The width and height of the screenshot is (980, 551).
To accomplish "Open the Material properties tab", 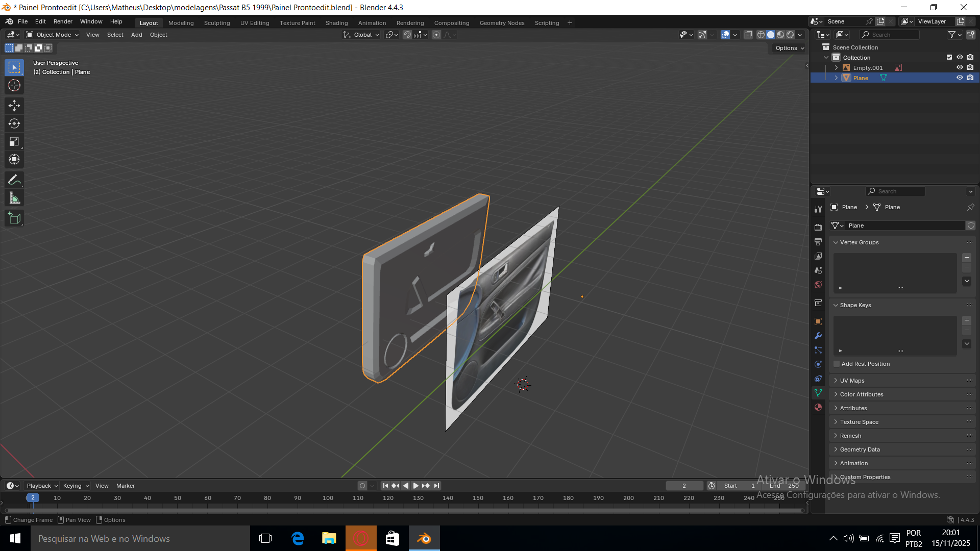I will [x=818, y=407].
